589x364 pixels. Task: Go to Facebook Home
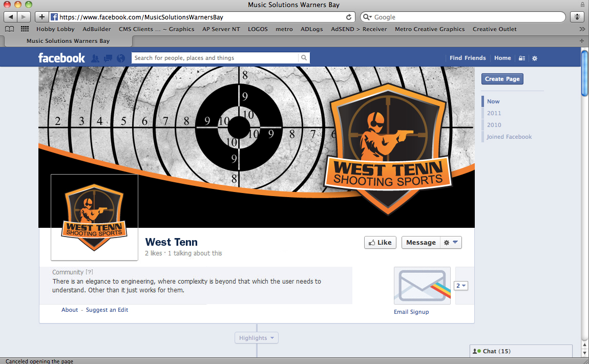click(x=502, y=58)
